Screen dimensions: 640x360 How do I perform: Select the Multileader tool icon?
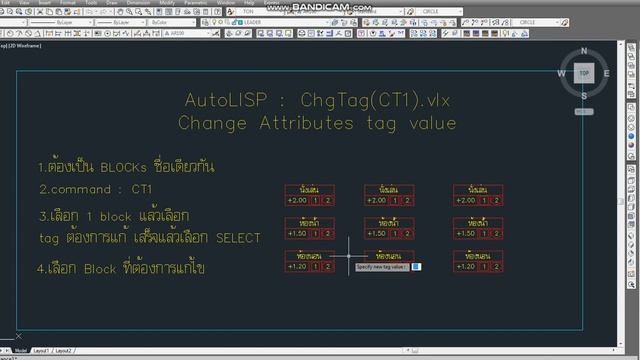(x=465, y=22)
